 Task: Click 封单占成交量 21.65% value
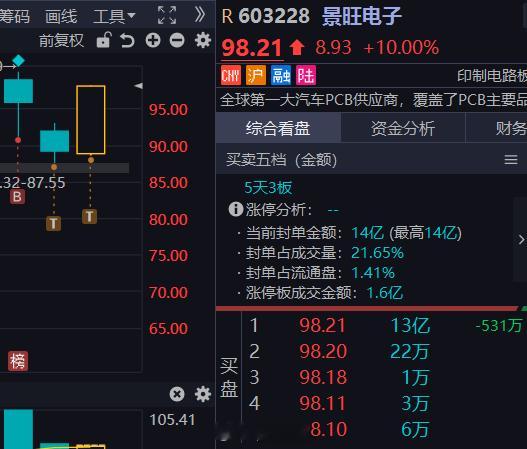coord(377,253)
